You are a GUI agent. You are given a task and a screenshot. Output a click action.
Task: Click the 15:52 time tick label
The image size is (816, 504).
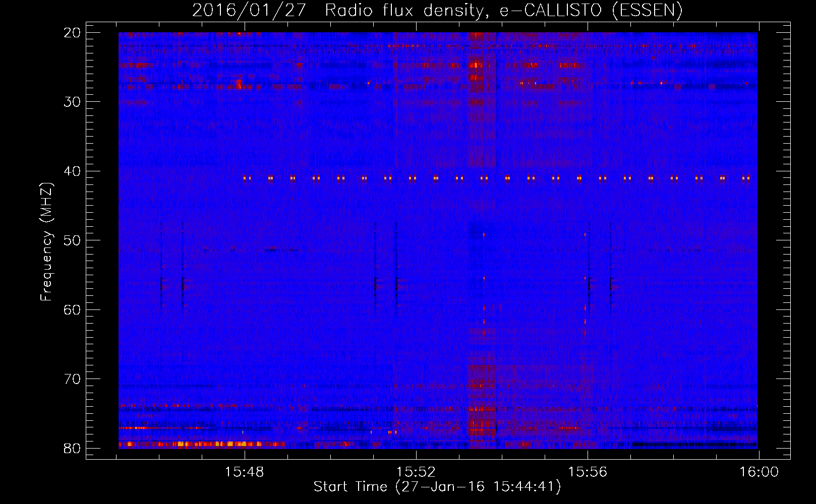(x=416, y=472)
